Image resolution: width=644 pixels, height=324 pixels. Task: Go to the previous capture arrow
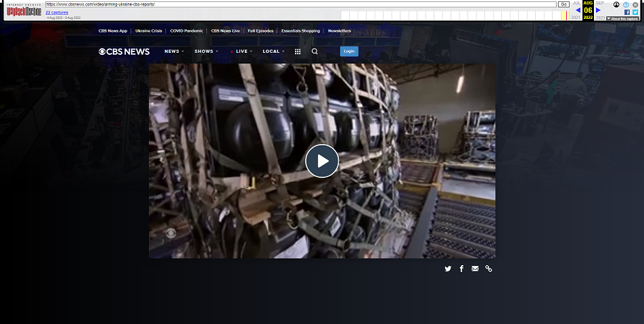[x=578, y=10]
